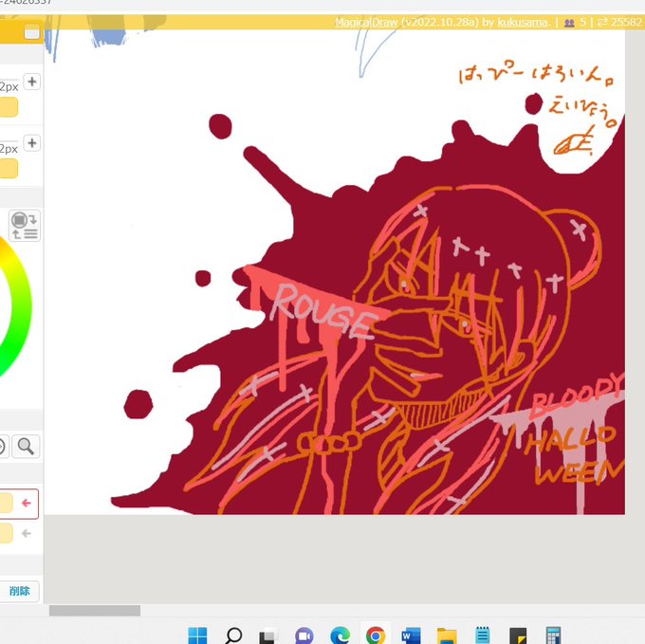The height and width of the screenshot is (644, 645).
Task: Click the horizontal scrollbar thumb
Action: tap(95, 610)
